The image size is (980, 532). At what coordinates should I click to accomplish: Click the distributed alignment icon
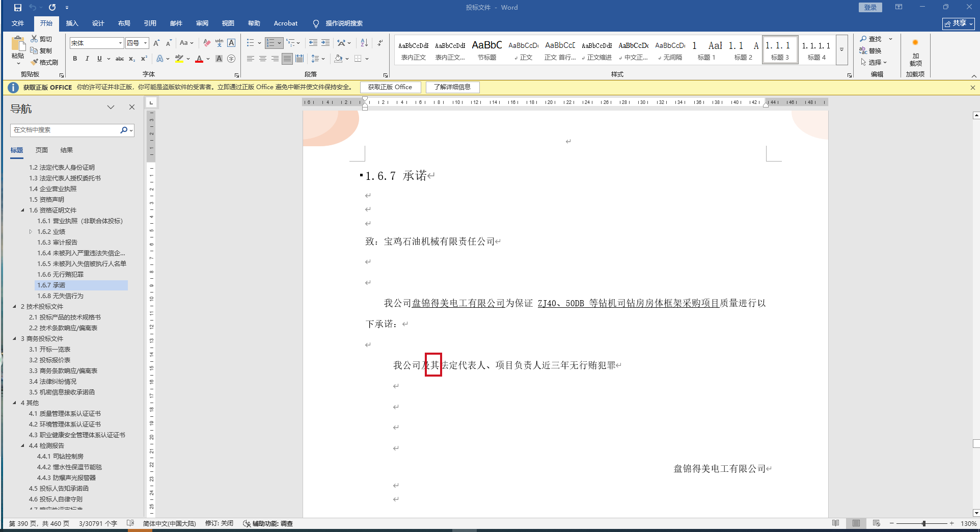[x=300, y=59]
